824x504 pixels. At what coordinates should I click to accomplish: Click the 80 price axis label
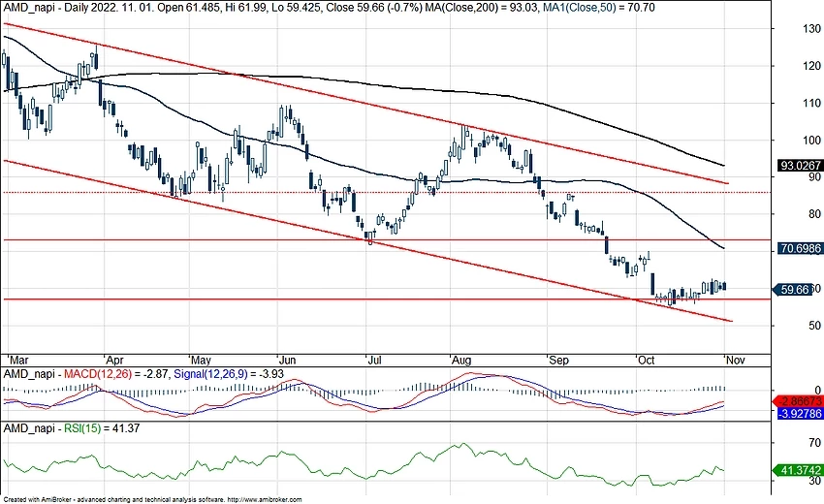(814, 214)
